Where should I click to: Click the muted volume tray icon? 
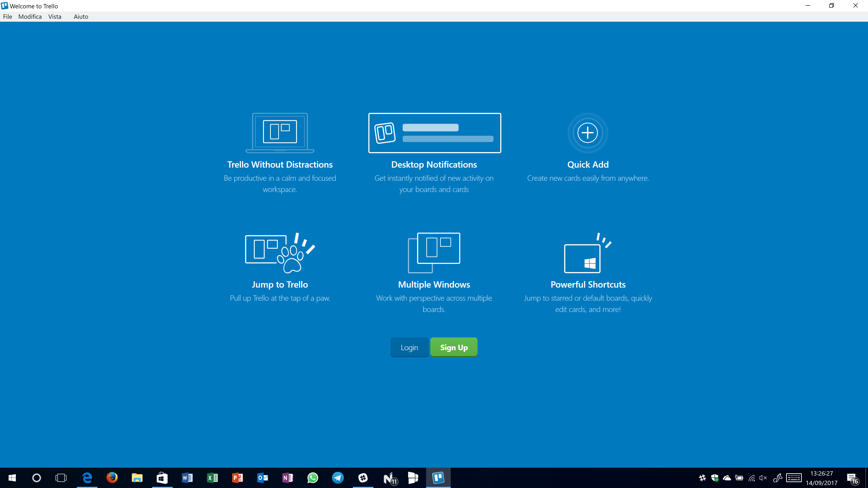[x=763, y=478]
